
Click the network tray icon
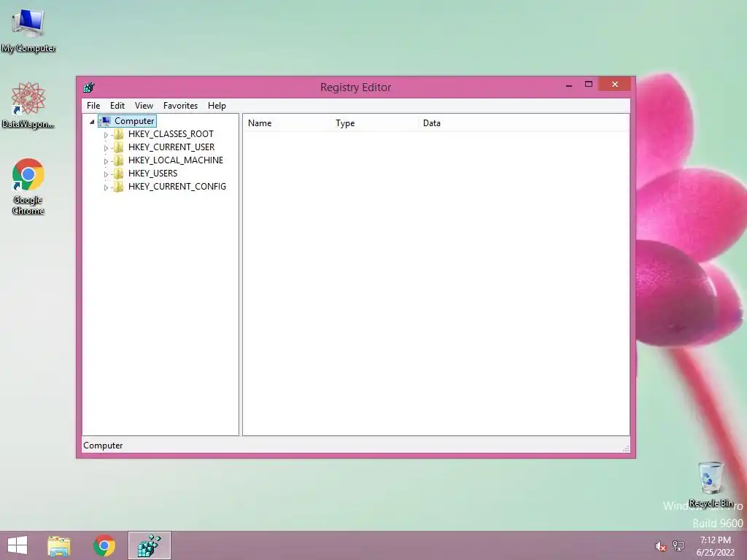click(678, 546)
